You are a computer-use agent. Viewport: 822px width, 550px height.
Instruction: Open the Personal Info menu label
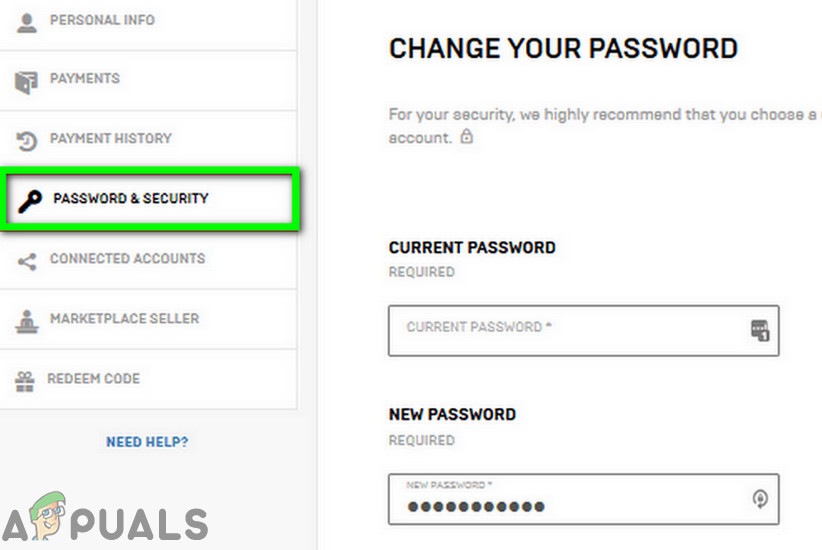pyautogui.click(x=102, y=20)
